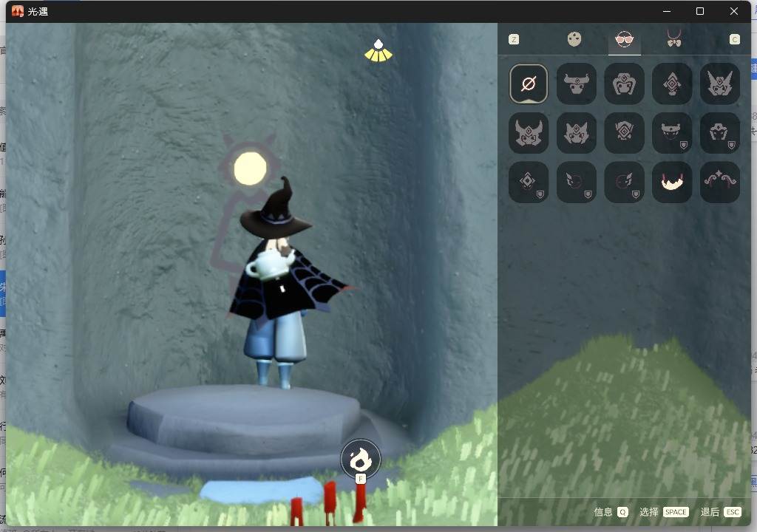Viewport: 757px width, 532px height.
Task: Click the 光遇 app icon in title bar
Action: (x=18, y=11)
